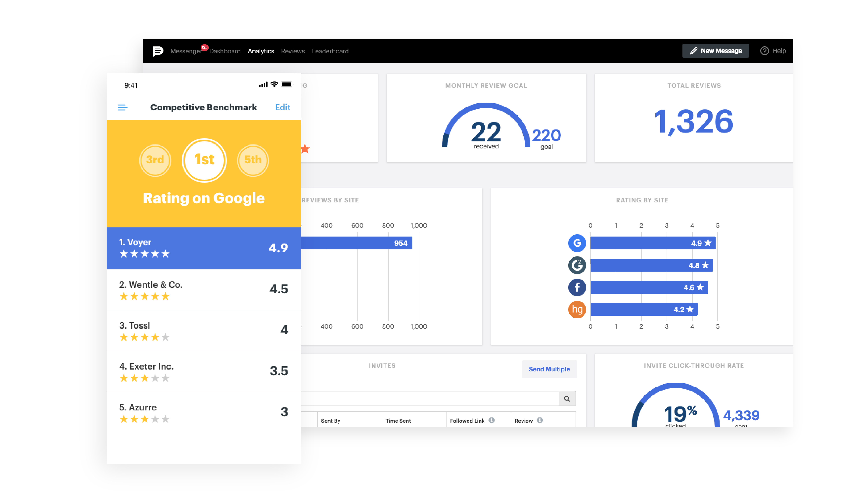The height and width of the screenshot is (503, 868).
Task: Click the 4.9 star rating bar
Action: point(653,243)
